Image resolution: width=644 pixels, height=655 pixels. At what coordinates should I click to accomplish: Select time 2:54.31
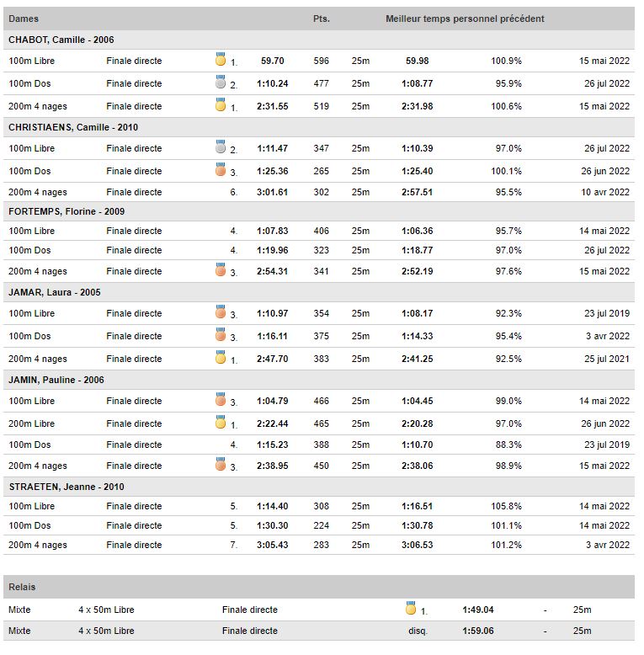coord(272,272)
